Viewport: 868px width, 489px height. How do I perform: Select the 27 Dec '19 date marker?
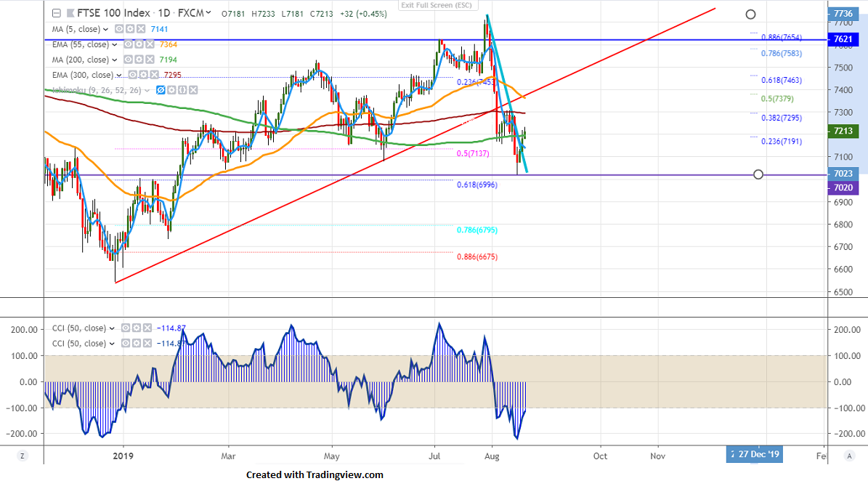tap(756, 455)
